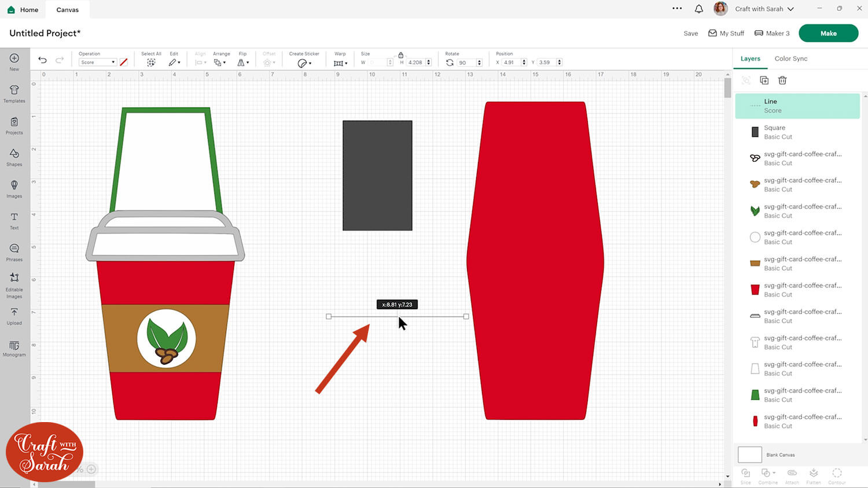Viewport: 868px width, 488px height.
Task: Toggle the size aspect ratio lock
Action: pyautogui.click(x=400, y=55)
